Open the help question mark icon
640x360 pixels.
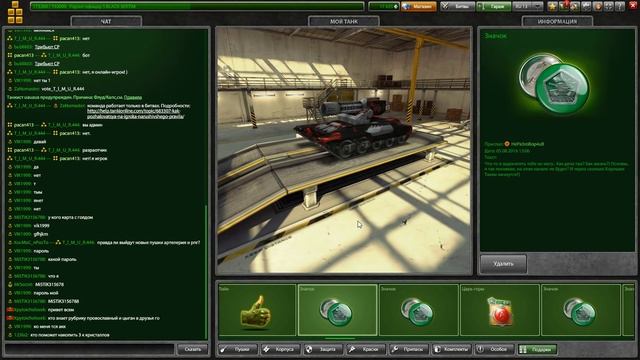tap(619, 7)
